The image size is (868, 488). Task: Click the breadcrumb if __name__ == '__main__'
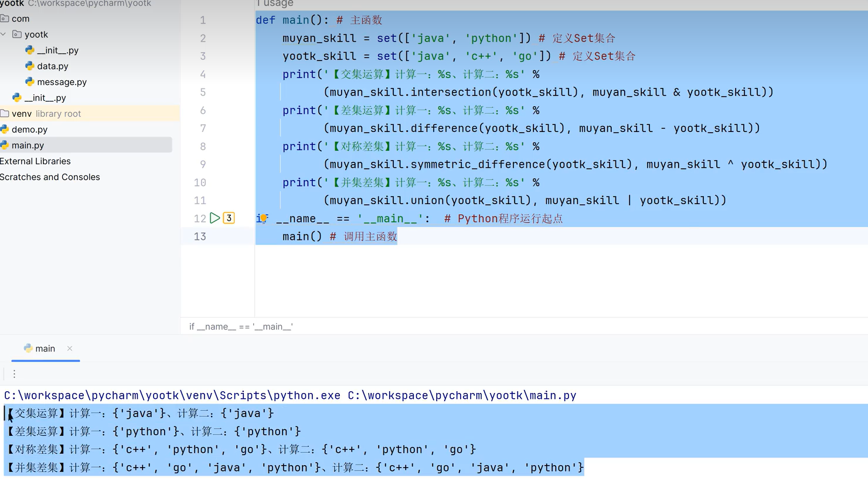241,327
